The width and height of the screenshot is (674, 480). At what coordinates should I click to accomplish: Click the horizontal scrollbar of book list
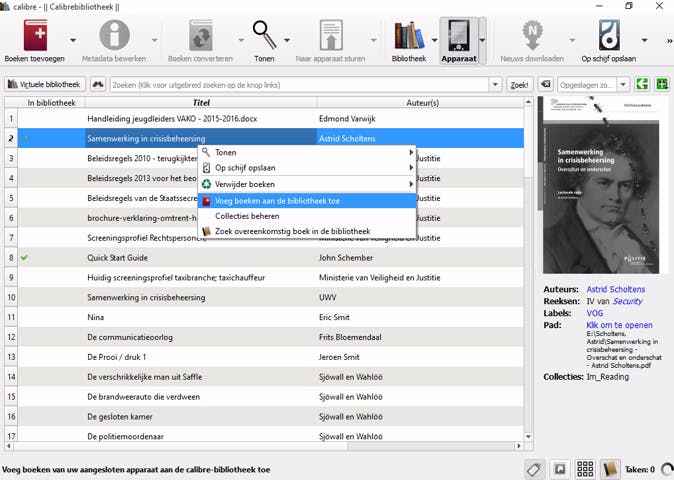[x=263, y=446]
